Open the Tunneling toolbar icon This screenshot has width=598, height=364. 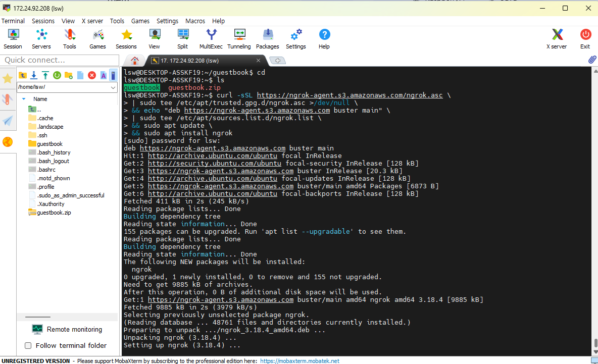click(x=239, y=39)
